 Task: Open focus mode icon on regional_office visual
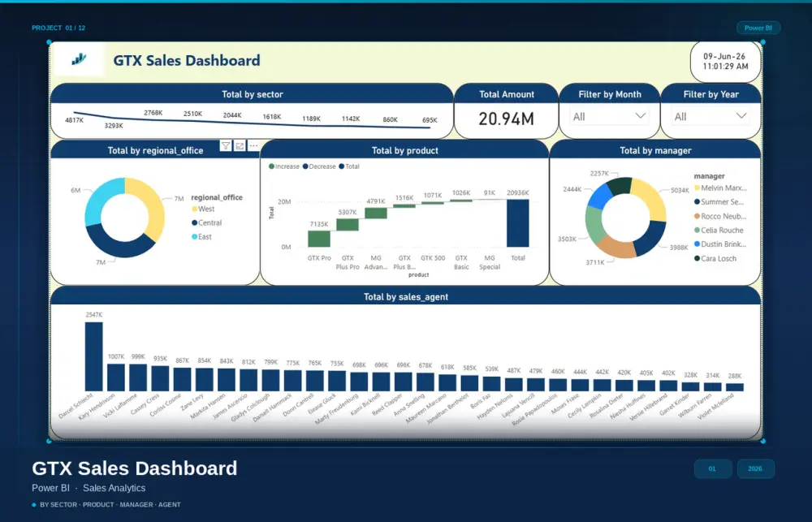click(x=240, y=146)
